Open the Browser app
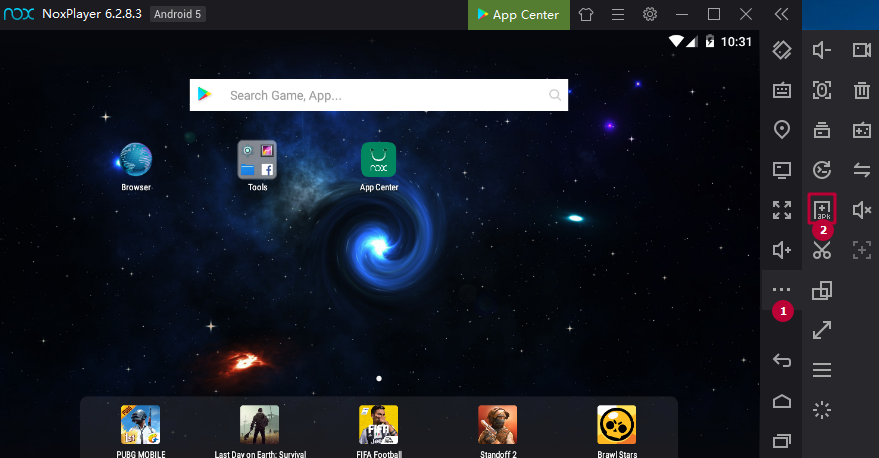 tap(136, 167)
